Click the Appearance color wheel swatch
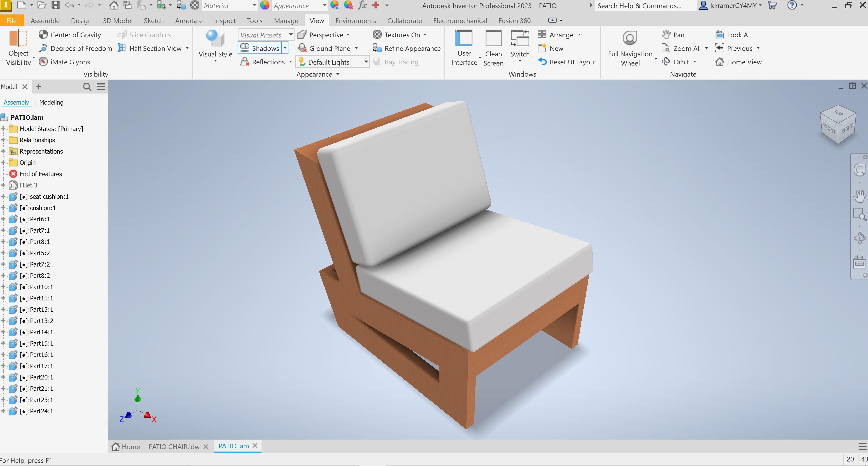 click(x=265, y=5)
